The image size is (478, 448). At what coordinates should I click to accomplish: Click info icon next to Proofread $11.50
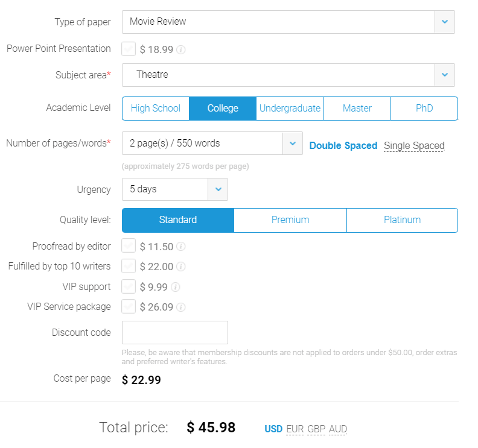pos(181,247)
